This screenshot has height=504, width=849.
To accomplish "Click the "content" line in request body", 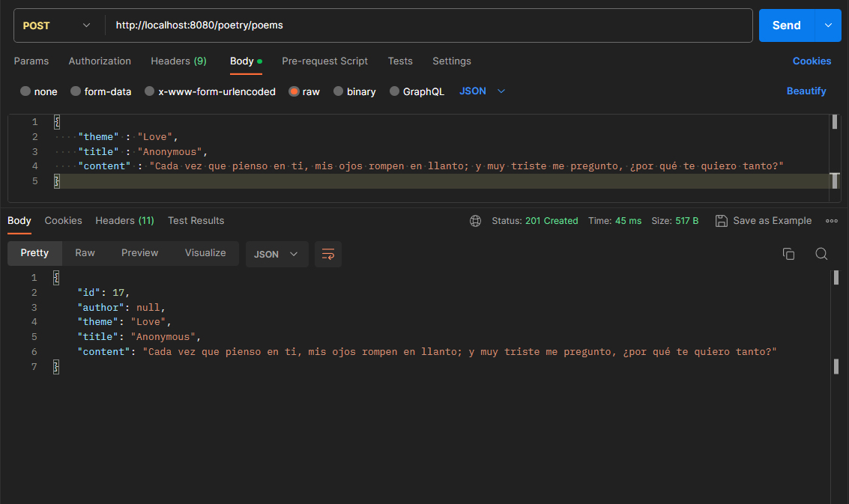I will pos(430,166).
